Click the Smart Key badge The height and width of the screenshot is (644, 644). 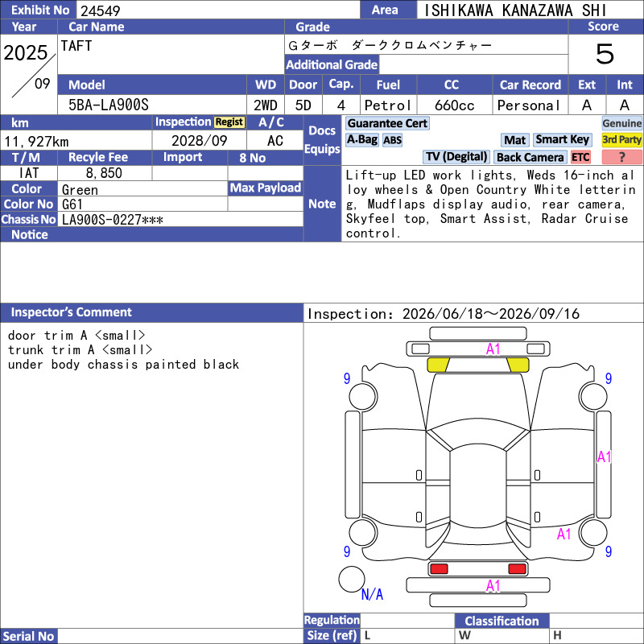point(562,139)
